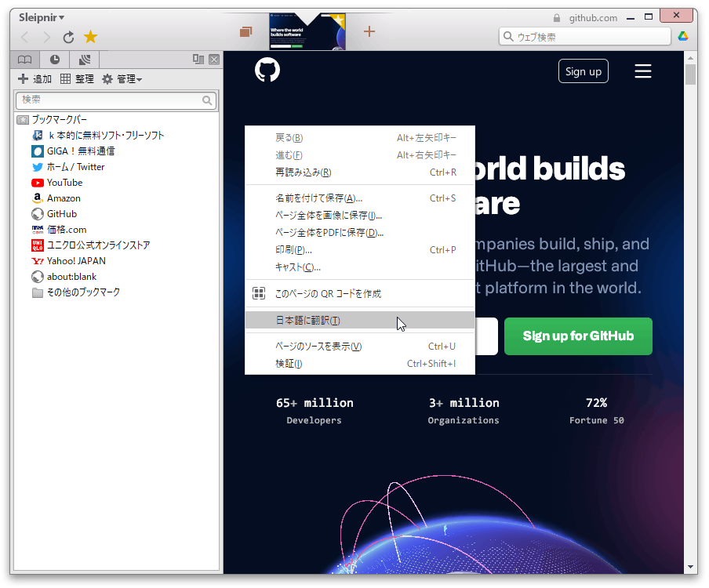Viewport: 709px width, 588px height.
Task: Go forward using the forward arrow
Action: 46,37
